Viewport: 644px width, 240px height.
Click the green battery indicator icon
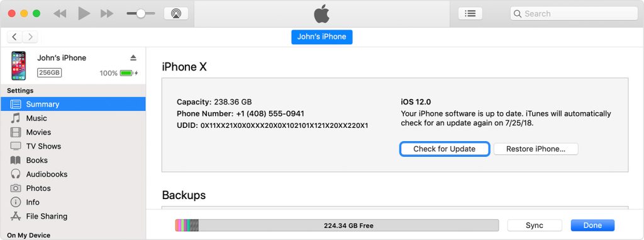coord(127,73)
